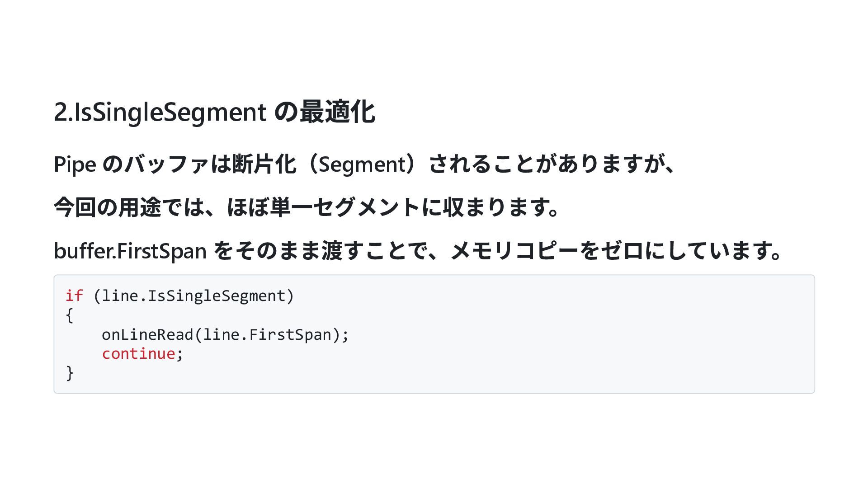Click the closing curly brace in the code
This screenshot has width=868, height=488.
pos(69,373)
